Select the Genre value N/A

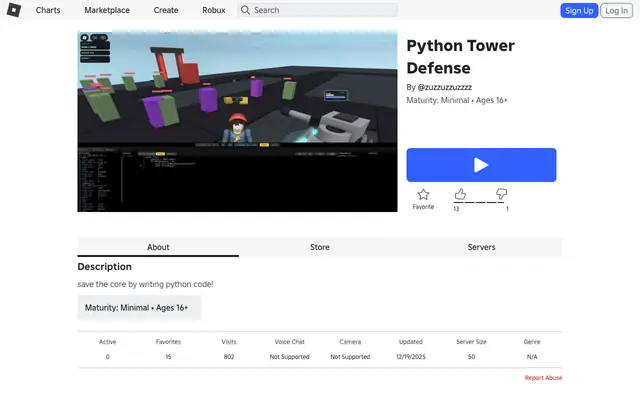point(532,357)
